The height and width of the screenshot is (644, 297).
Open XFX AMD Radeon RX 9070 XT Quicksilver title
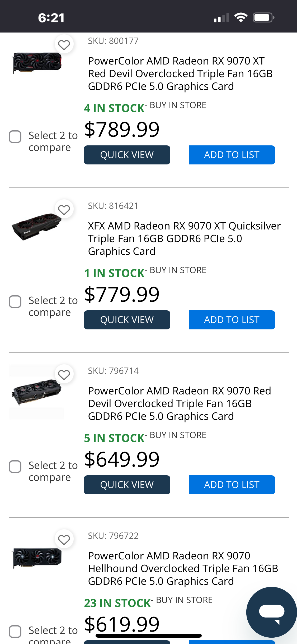[x=184, y=238]
